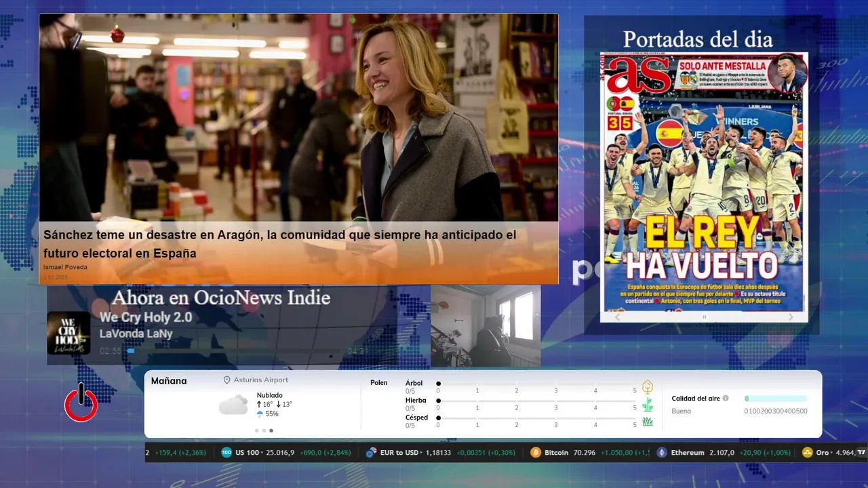The image size is (868, 488).
Task: Select the 55% rain chance value
Action: coord(272,413)
